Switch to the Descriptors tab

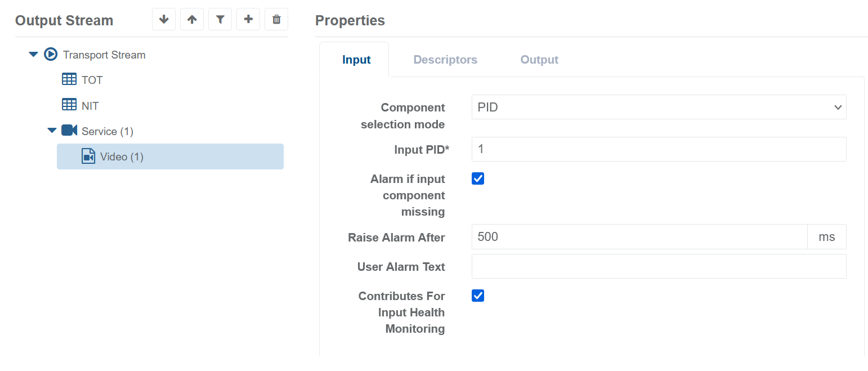(x=445, y=60)
